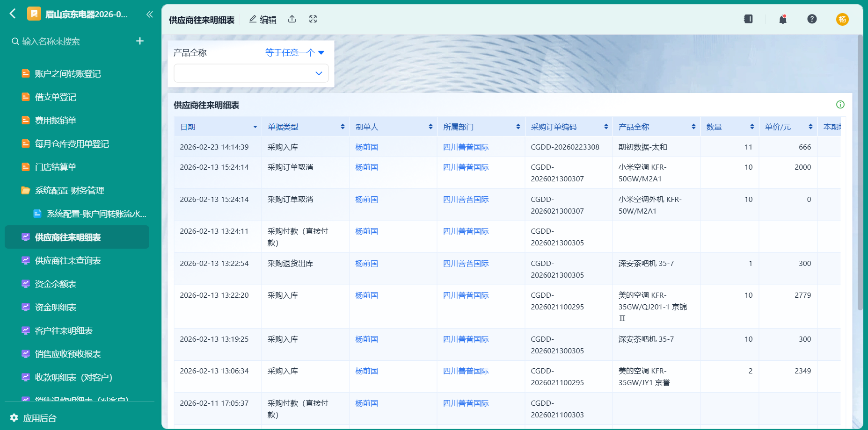Screen dimensions: 868x430
Task: Open the help question mark icon
Action: pyautogui.click(x=812, y=19)
